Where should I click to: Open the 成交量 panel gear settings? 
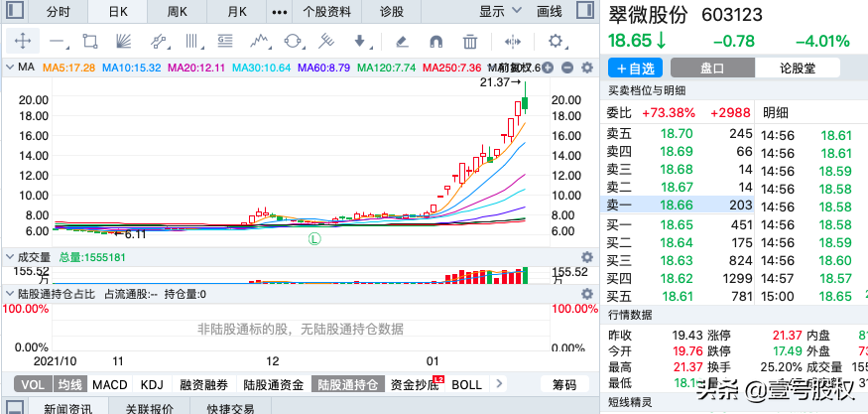tap(587, 257)
